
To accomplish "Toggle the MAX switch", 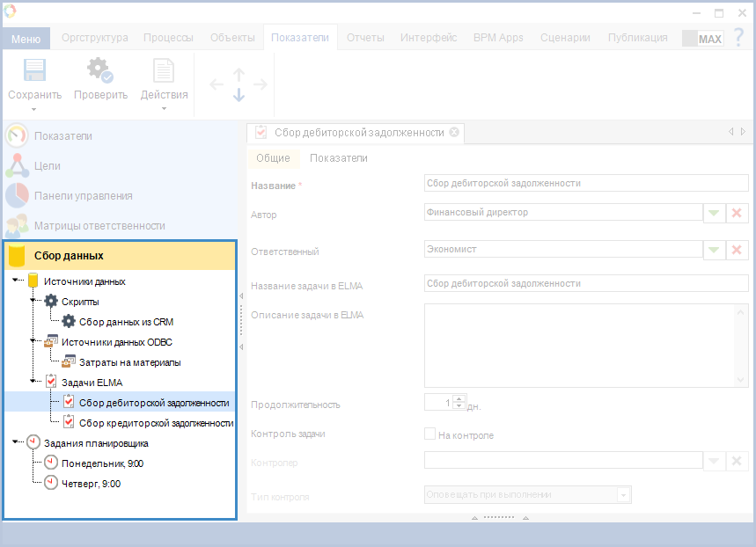I will 701,39.
